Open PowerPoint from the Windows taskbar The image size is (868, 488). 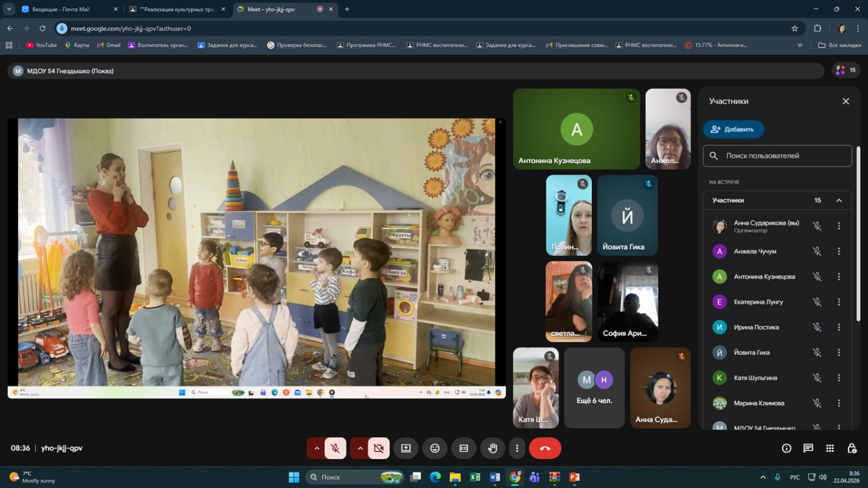coord(574,477)
